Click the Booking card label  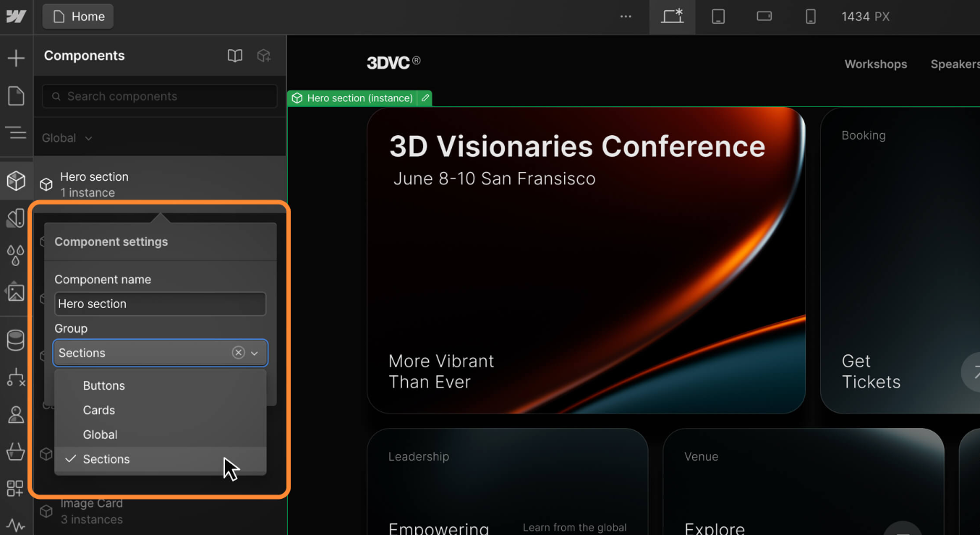[x=864, y=135]
